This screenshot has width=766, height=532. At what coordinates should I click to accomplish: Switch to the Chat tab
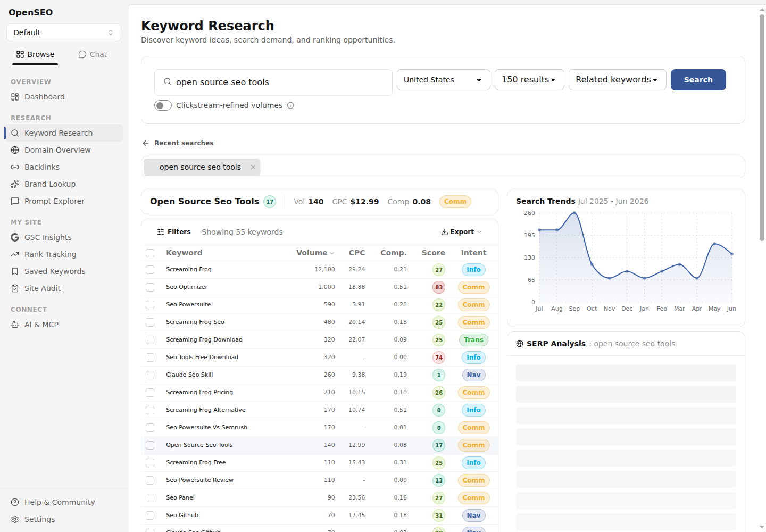[93, 54]
